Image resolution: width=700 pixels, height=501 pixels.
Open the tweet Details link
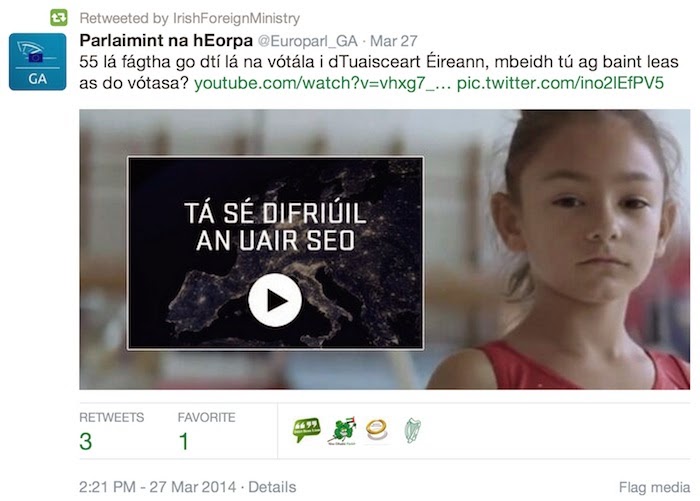click(x=272, y=487)
